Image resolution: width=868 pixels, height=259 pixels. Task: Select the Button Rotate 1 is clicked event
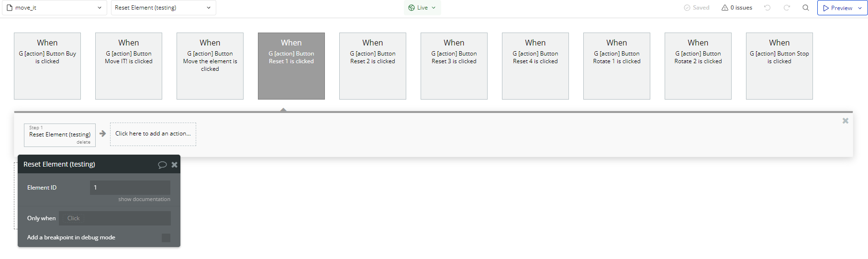[x=617, y=66]
